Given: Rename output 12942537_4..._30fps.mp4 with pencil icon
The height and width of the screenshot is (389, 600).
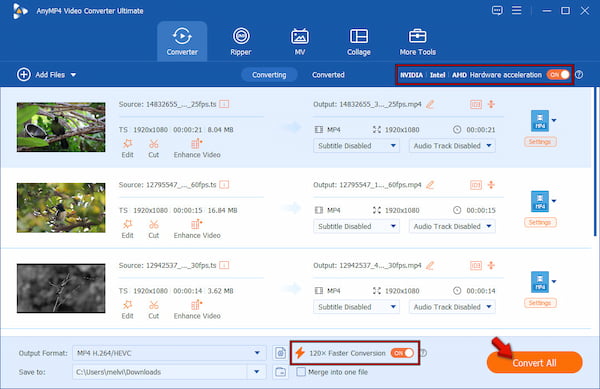Looking at the screenshot, I should tap(430, 265).
